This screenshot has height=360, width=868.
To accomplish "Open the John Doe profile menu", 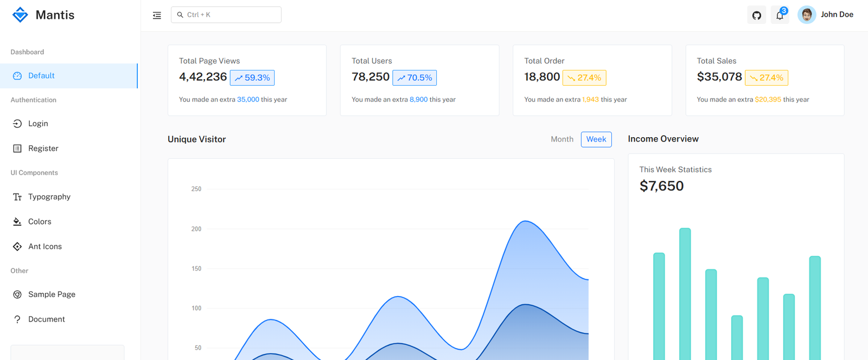I will pos(826,15).
